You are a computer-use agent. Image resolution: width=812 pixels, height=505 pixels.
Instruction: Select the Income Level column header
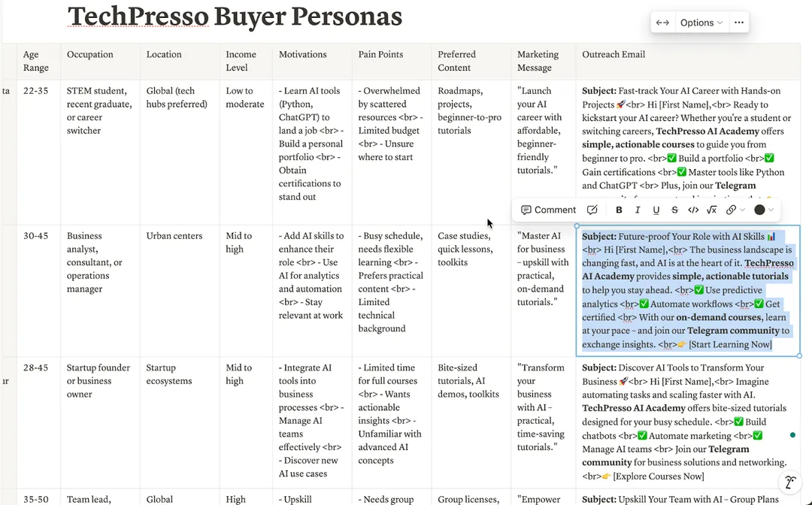click(246, 61)
